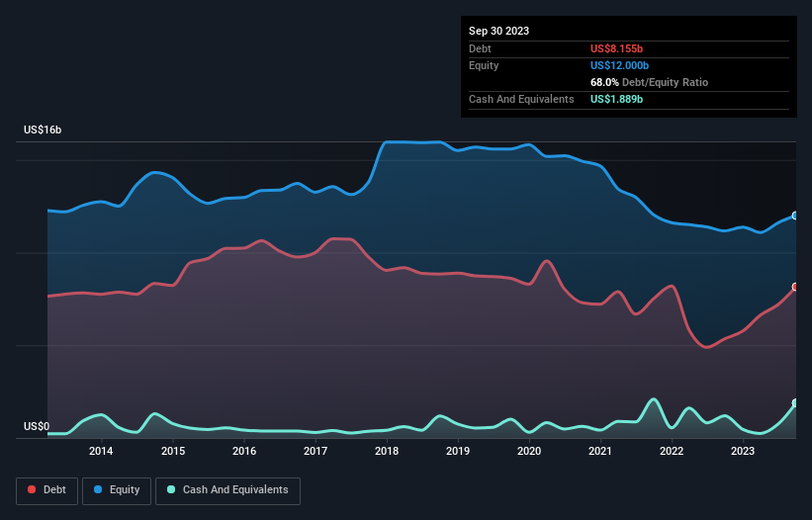Screen dimensions: 812x520
Task: Click the US$0 y-axis label
Action: click(x=37, y=426)
